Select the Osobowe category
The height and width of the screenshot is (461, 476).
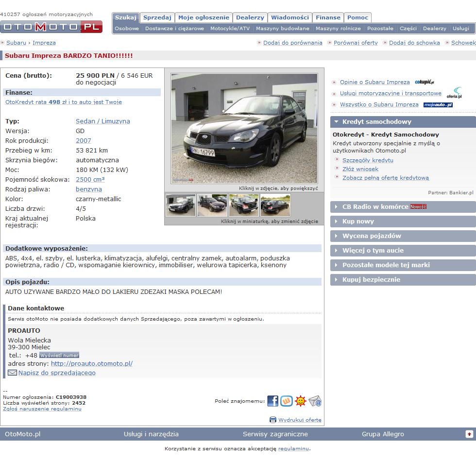coord(127,29)
